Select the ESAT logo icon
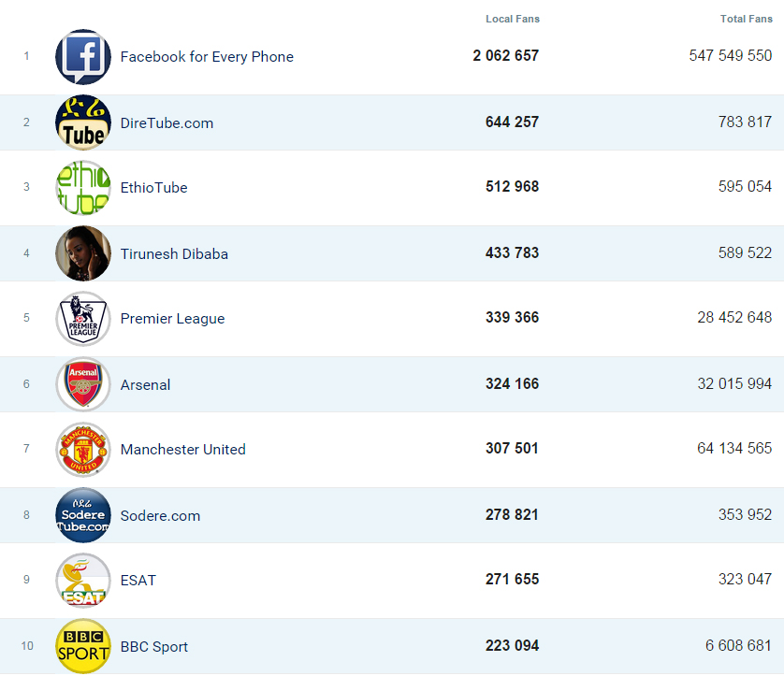 (83, 581)
